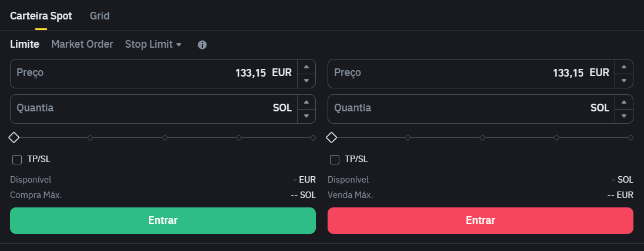Select the Limite order type
The image size is (644, 251).
click(25, 44)
